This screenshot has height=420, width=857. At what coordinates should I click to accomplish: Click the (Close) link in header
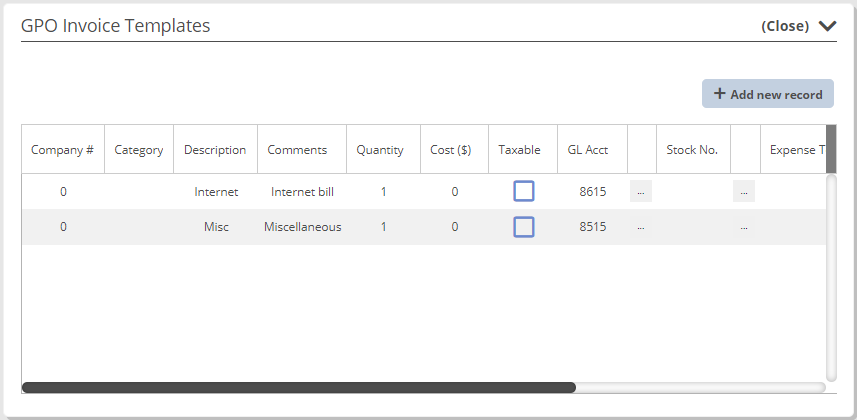point(785,26)
